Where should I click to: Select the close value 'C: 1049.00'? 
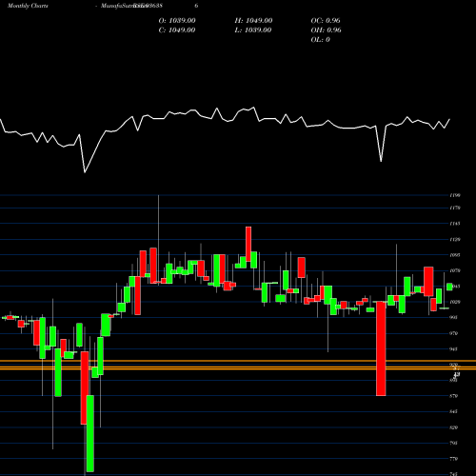click(x=177, y=30)
